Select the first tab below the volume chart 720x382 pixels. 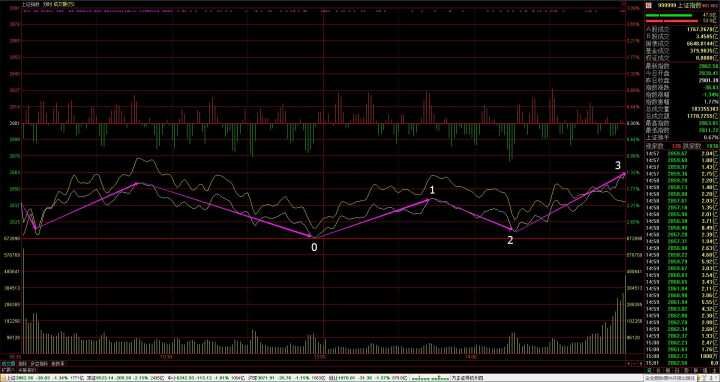click(x=8, y=363)
